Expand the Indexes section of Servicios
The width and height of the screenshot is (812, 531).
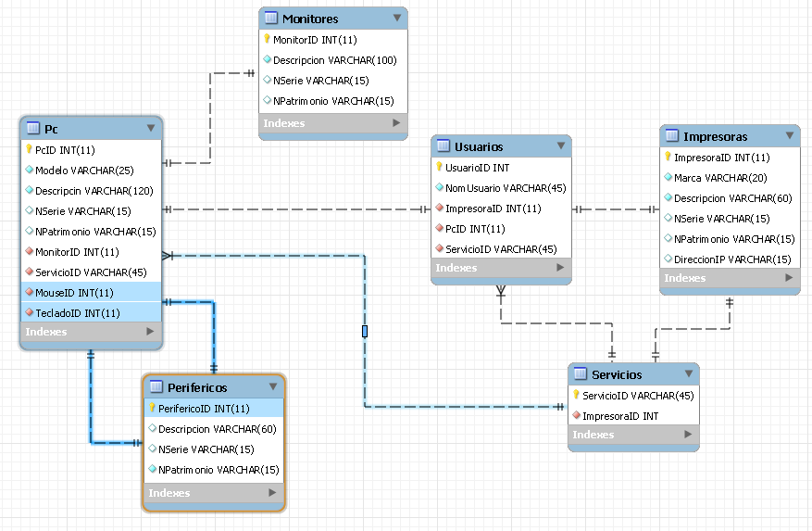[688, 435]
